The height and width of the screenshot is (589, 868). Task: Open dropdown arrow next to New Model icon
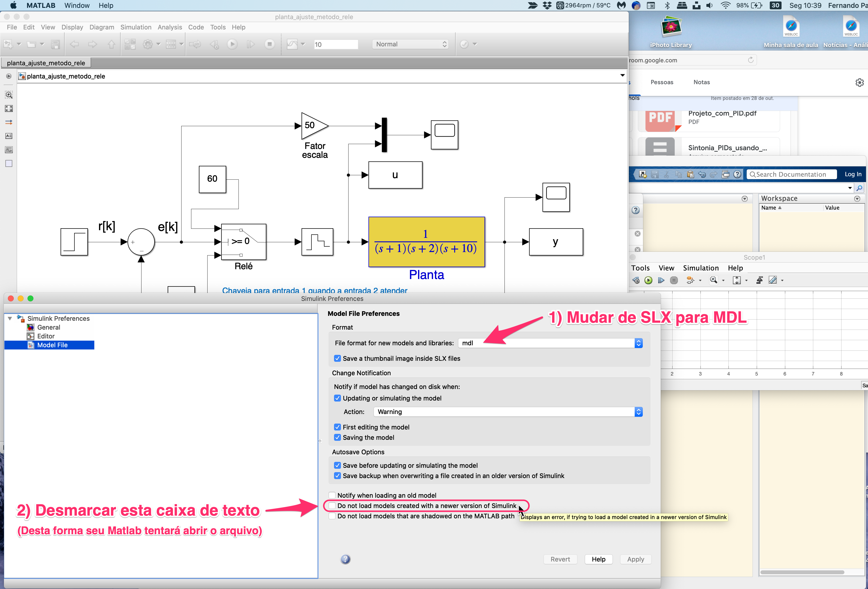tap(19, 44)
